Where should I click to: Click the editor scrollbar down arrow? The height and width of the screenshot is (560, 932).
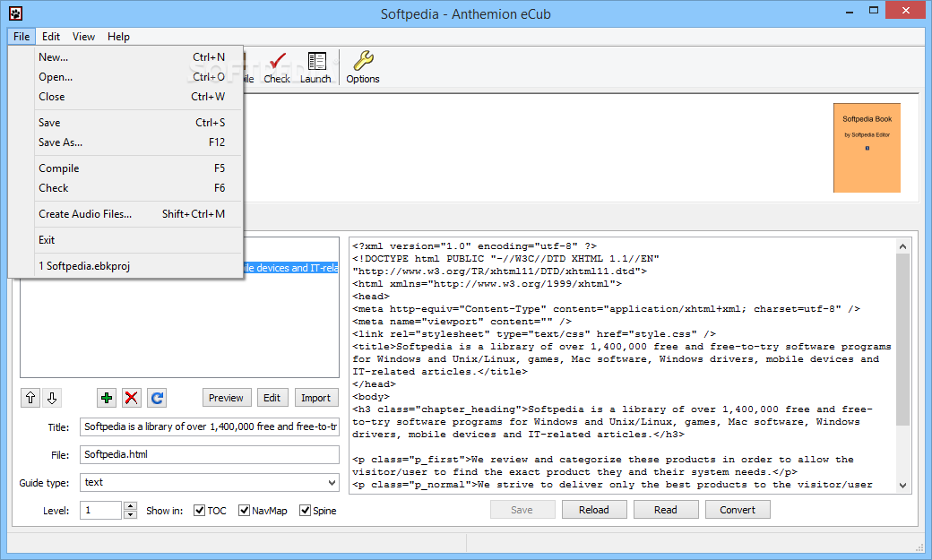(x=903, y=485)
